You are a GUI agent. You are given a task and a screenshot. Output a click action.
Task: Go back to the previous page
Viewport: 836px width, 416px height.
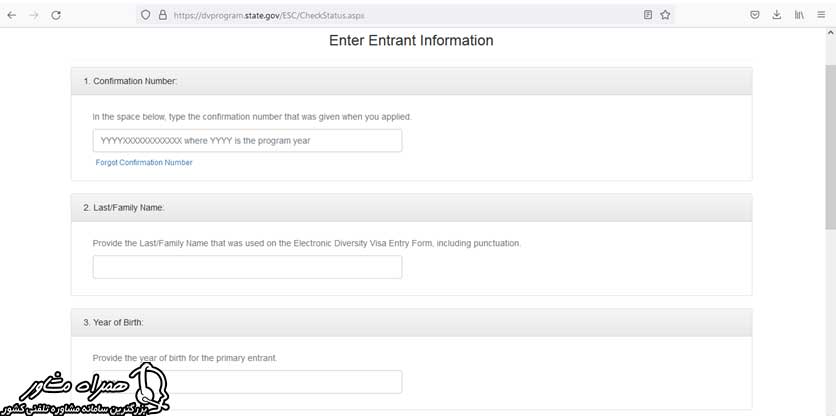[12, 15]
